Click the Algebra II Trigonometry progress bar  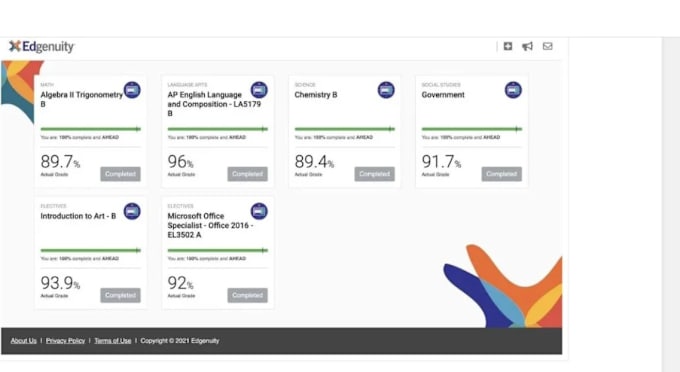point(91,129)
